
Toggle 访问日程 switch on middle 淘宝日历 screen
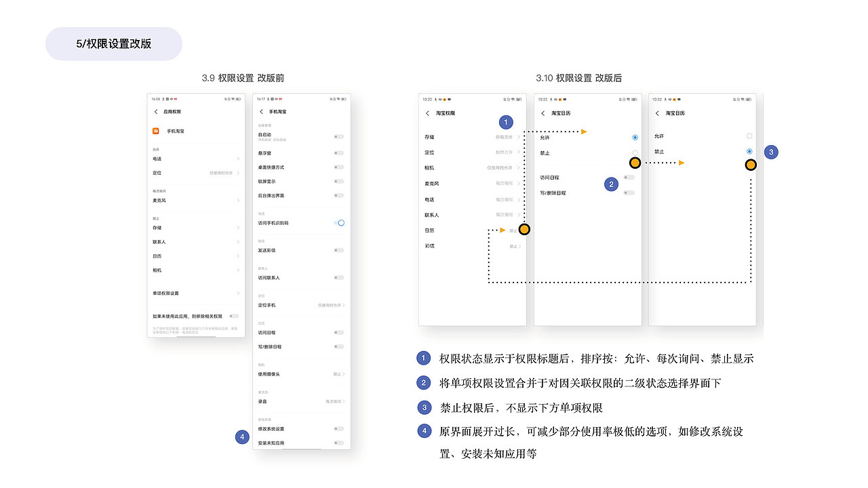coord(629,177)
